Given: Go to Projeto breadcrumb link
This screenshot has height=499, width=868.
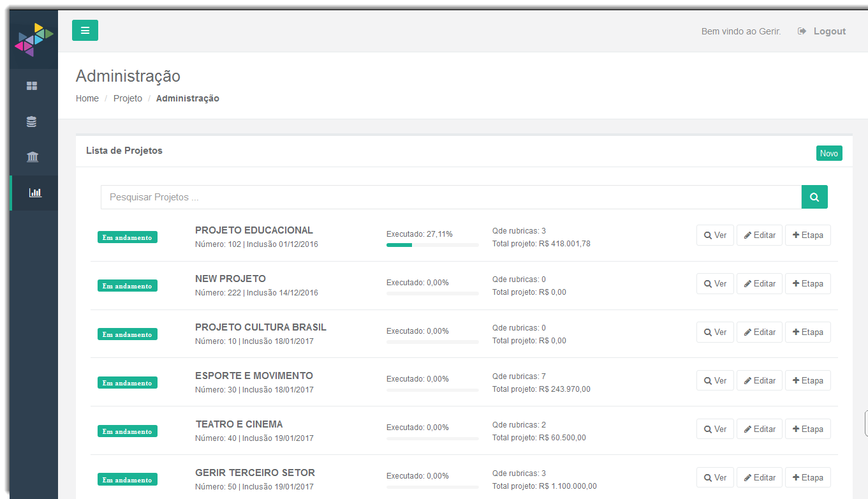Looking at the screenshot, I should (x=128, y=98).
